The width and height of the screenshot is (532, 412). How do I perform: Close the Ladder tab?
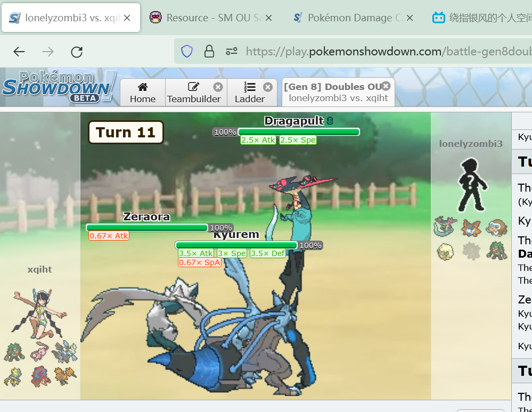pyautogui.click(x=268, y=87)
